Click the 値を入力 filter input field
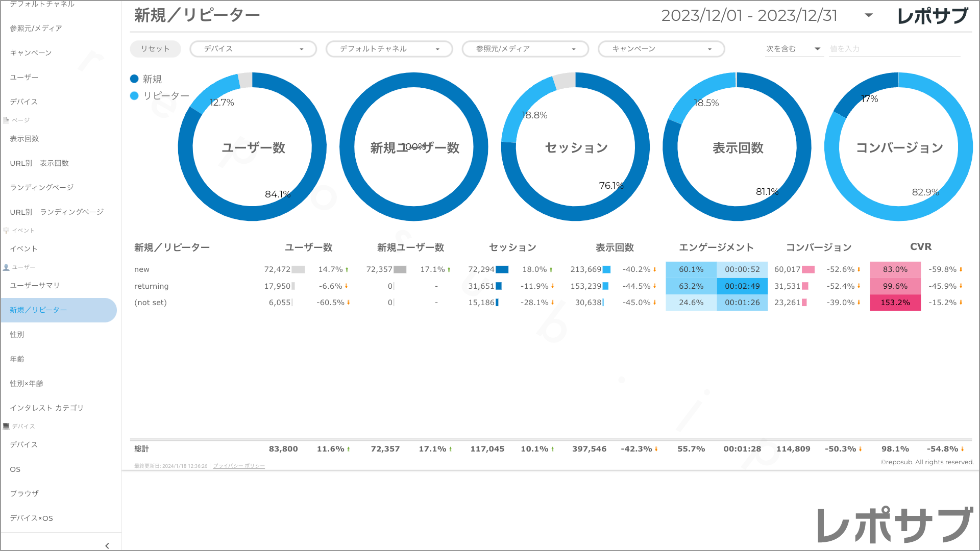Image resolution: width=980 pixels, height=551 pixels. 893,49
